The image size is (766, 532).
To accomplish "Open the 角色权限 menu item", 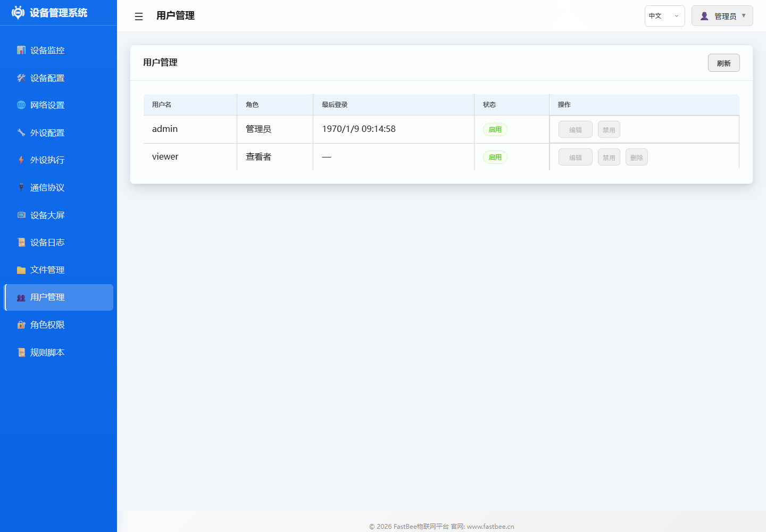I will pyautogui.click(x=59, y=325).
